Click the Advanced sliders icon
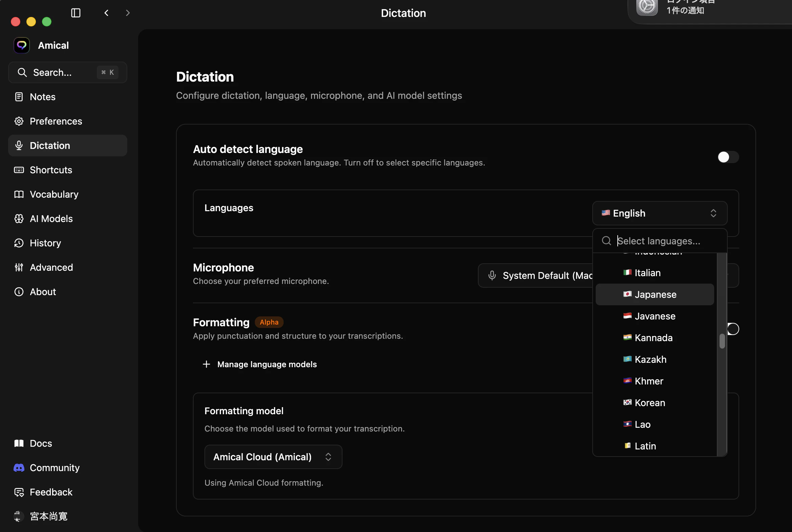 [x=19, y=267]
